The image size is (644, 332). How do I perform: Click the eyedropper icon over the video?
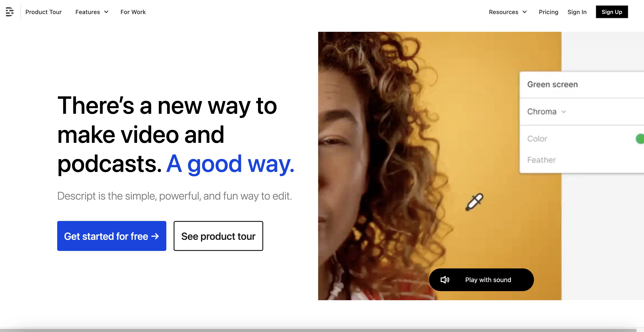(x=474, y=202)
